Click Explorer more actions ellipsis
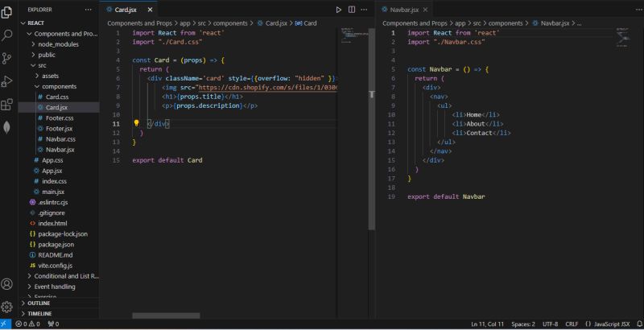Image resolution: width=644 pixels, height=330 pixels. coord(89,10)
